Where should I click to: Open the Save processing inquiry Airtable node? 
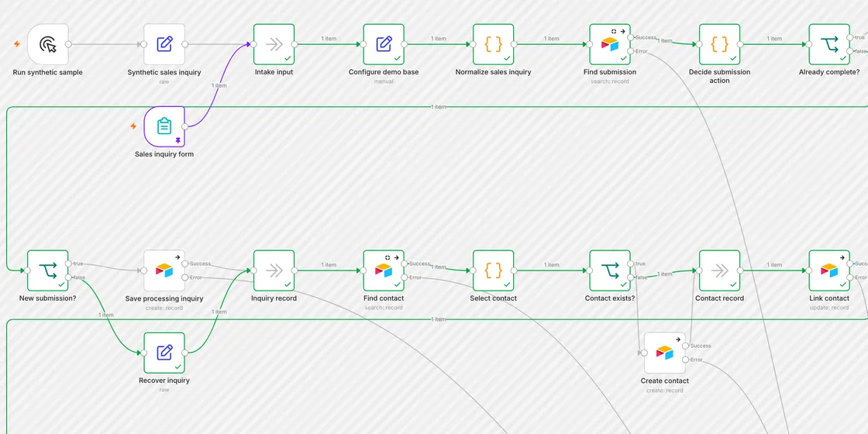[164, 270]
